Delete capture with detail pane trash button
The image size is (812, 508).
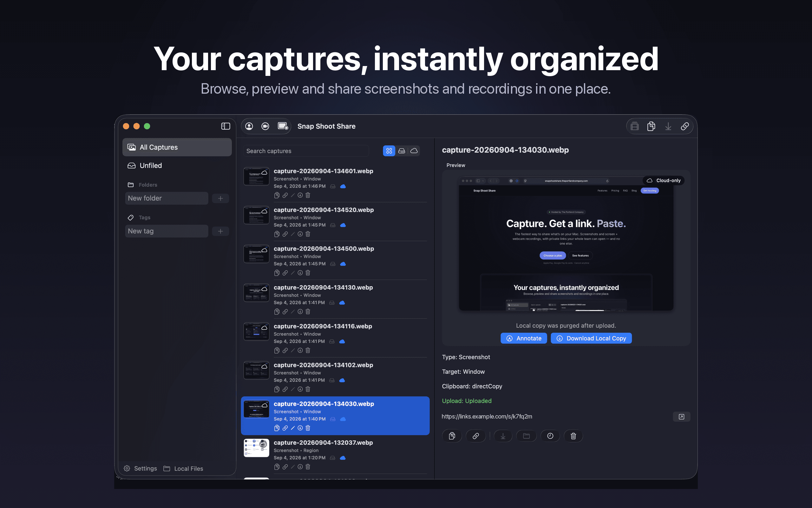click(573, 436)
